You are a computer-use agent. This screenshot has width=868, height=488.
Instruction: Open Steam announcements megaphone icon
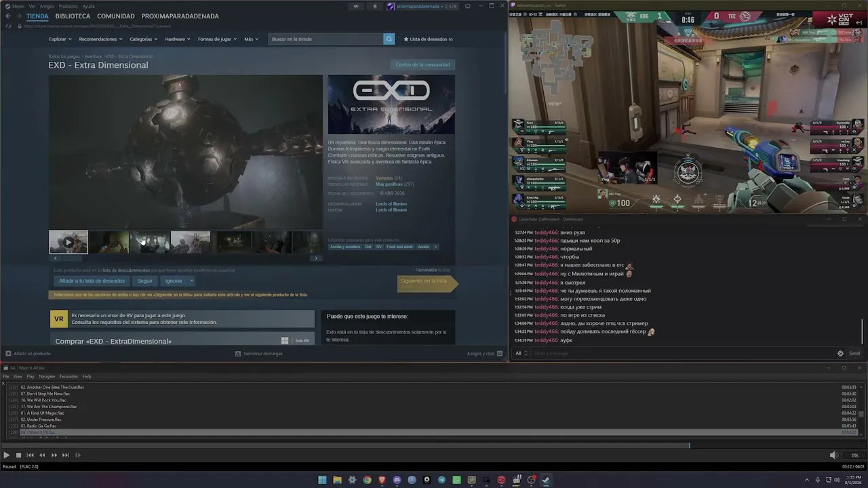355,7
